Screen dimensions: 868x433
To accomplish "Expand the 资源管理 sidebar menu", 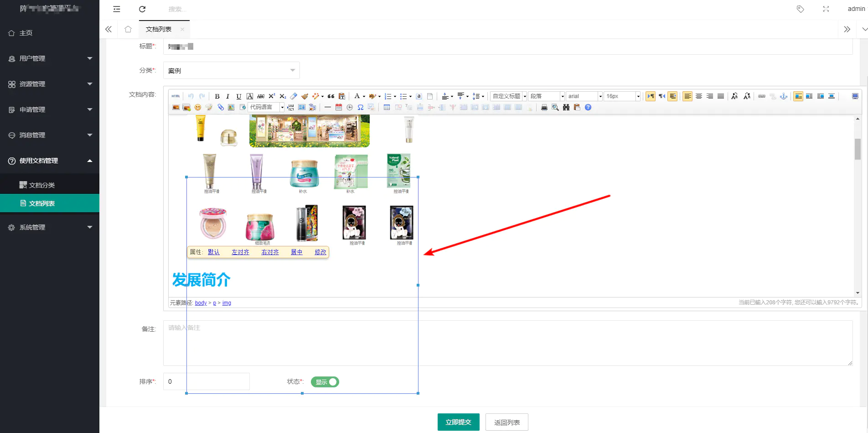I will coord(50,84).
